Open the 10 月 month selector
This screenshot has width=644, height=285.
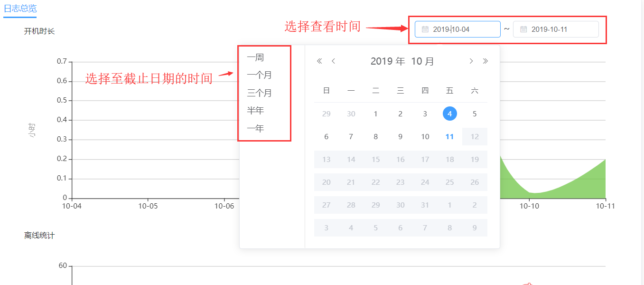(x=422, y=61)
